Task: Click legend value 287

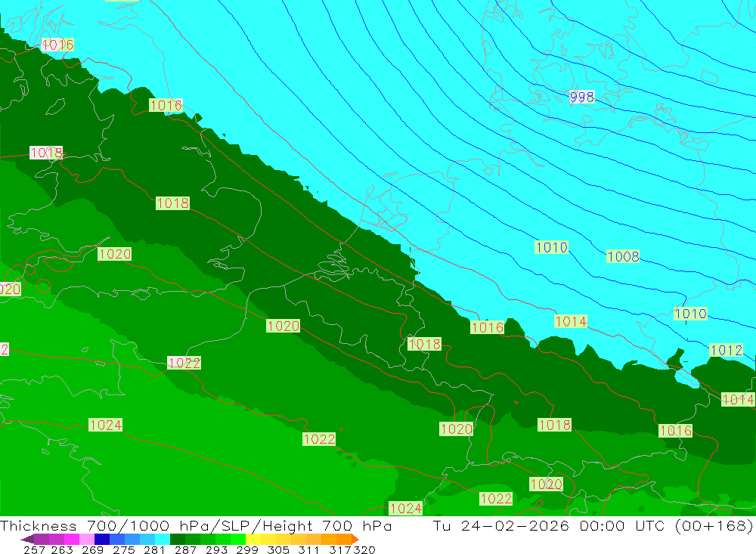Action: tap(185, 549)
